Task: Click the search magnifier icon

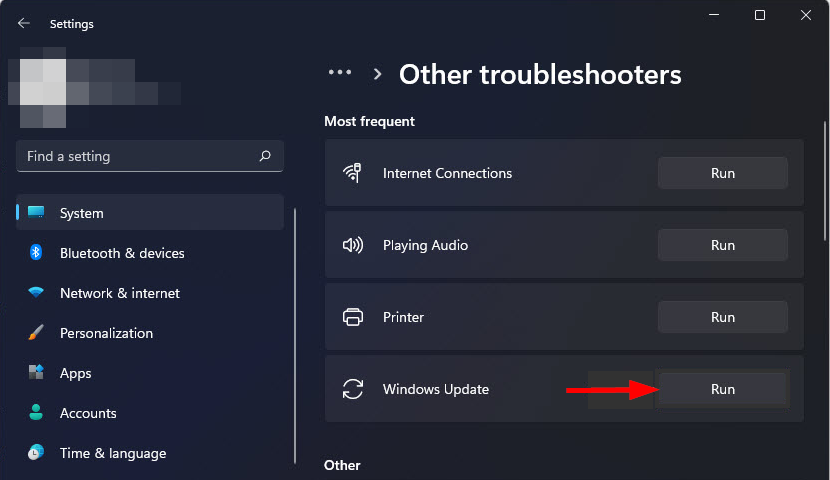Action: click(x=265, y=156)
